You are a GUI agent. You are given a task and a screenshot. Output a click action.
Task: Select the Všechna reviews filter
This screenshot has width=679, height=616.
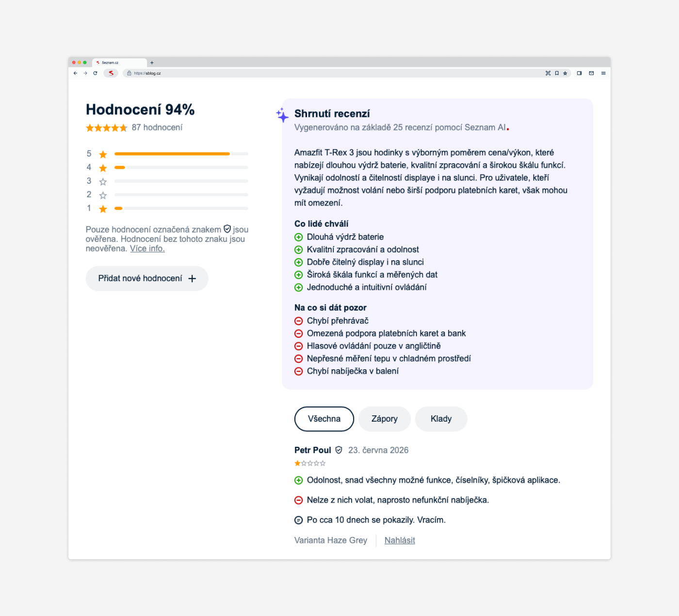coord(324,419)
